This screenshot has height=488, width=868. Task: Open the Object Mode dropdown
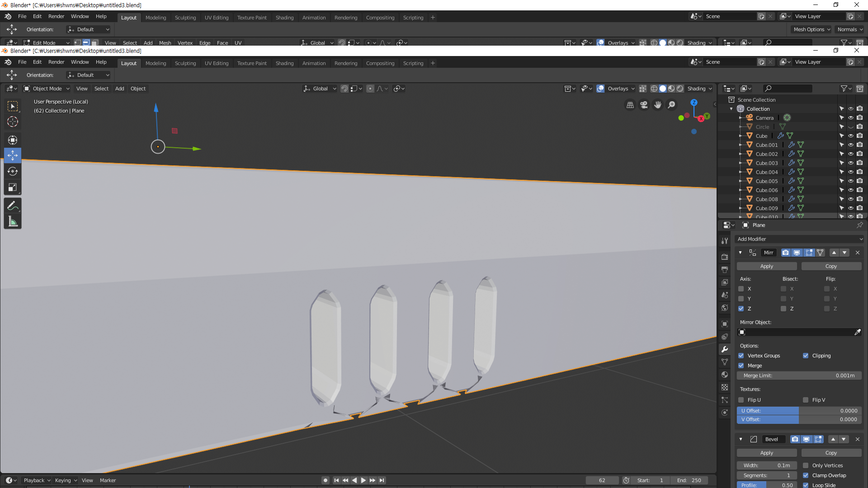(x=47, y=89)
